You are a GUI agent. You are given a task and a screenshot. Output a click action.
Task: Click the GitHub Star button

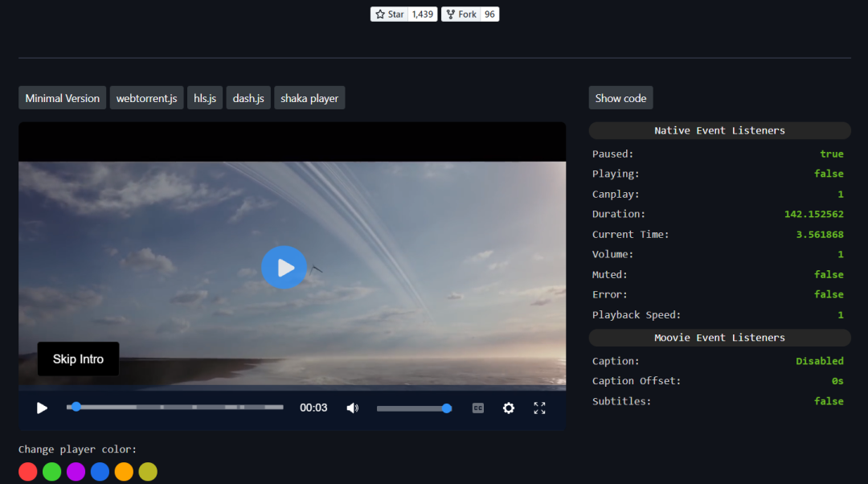(389, 14)
